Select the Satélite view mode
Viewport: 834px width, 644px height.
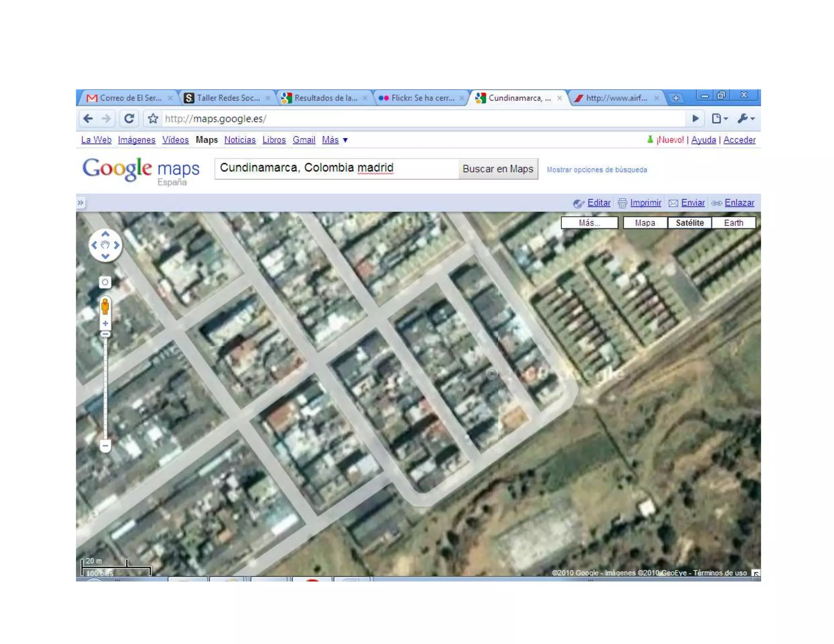689,223
